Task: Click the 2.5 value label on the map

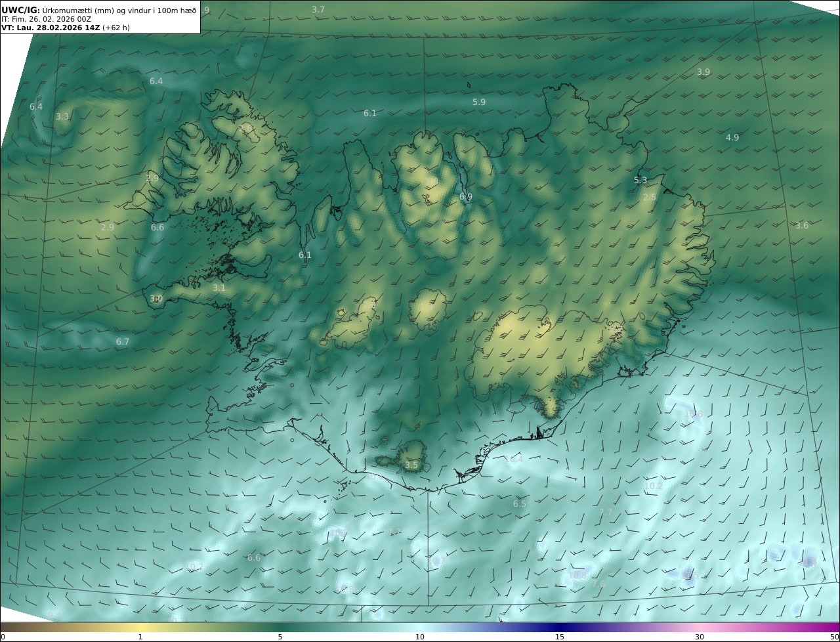Action: pos(650,197)
